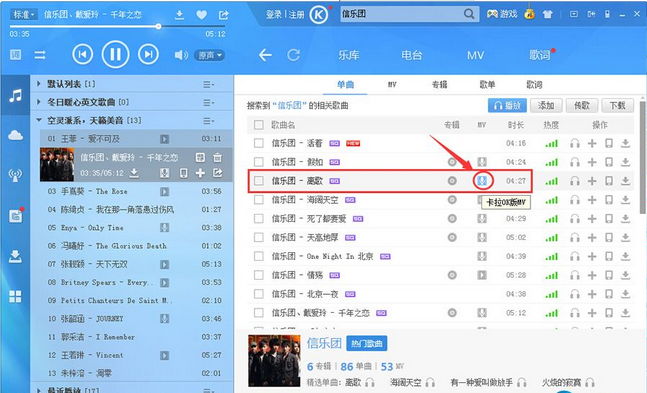
Task: Open the cloud music sidebar icon
Action: pyautogui.click(x=15, y=135)
